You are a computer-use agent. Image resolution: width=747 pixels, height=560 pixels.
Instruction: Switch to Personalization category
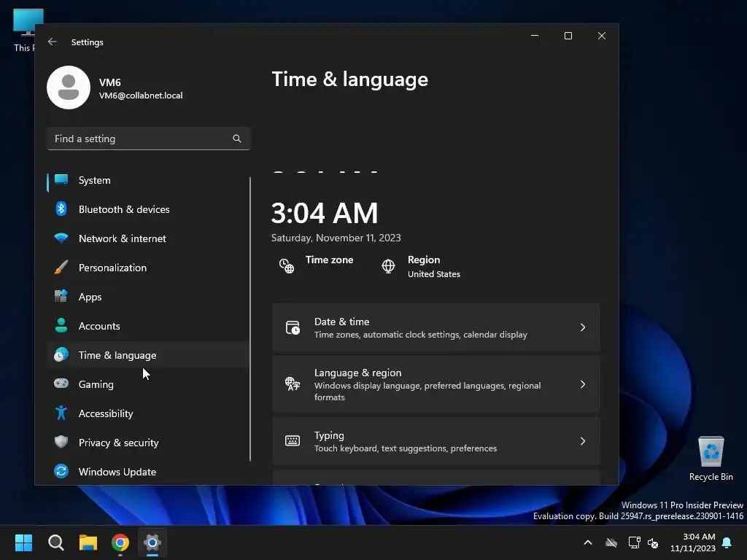[x=147, y=268]
